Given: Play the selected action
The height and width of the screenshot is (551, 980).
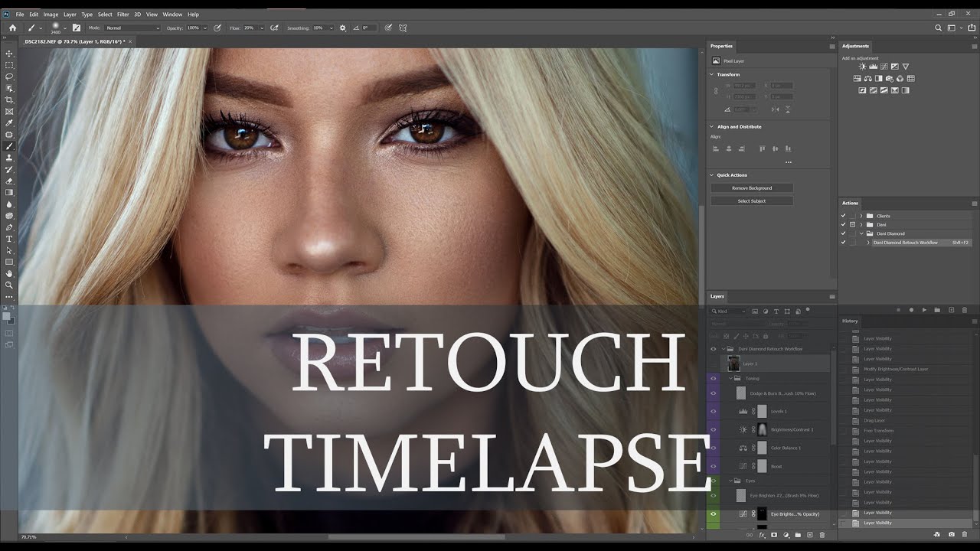Looking at the screenshot, I should pyautogui.click(x=924, y=310).
